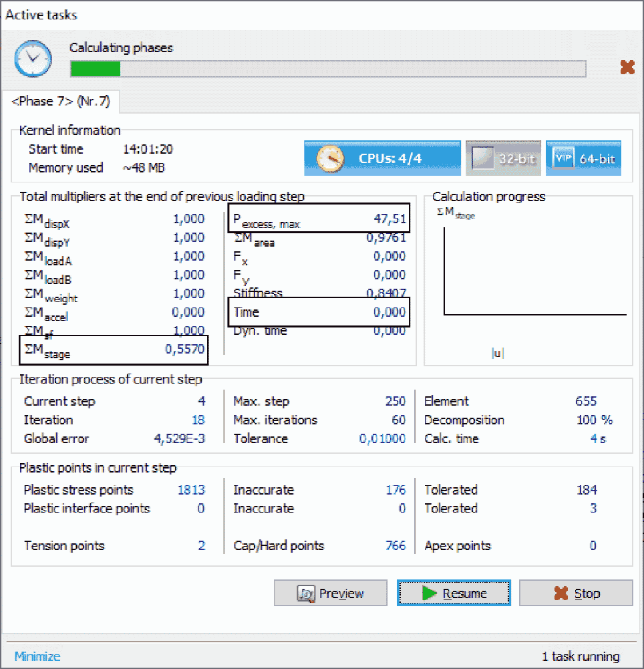The image size is (644, 669).
Task: Click the ΣMarea value 0,9761
Action: (386, 238)
